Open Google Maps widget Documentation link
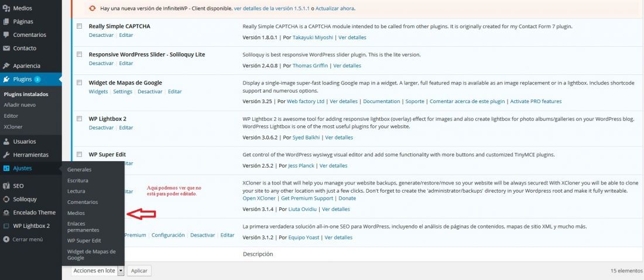The image size is (644, 280). pos(382,101)
